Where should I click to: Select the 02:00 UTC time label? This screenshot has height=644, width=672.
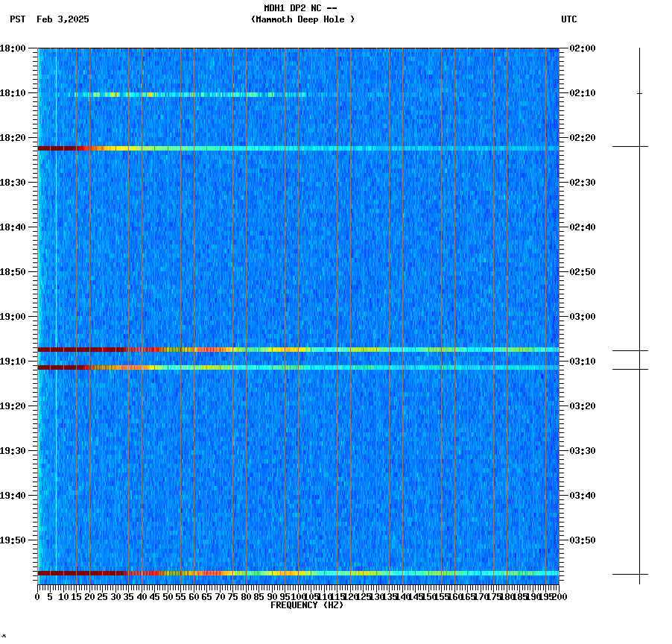pyautogui.click(x=582, y=49)
